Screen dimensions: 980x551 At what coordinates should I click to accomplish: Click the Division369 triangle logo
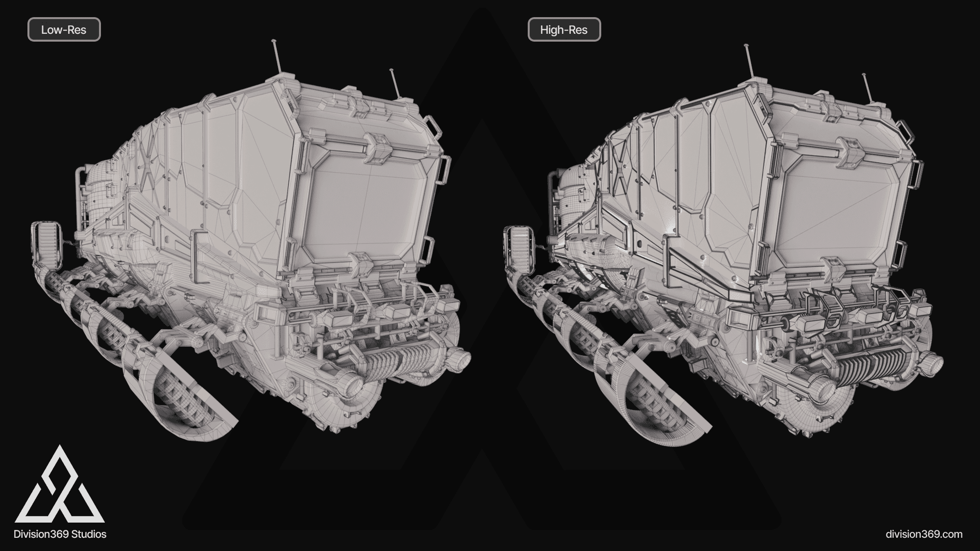tap(60, 483)
